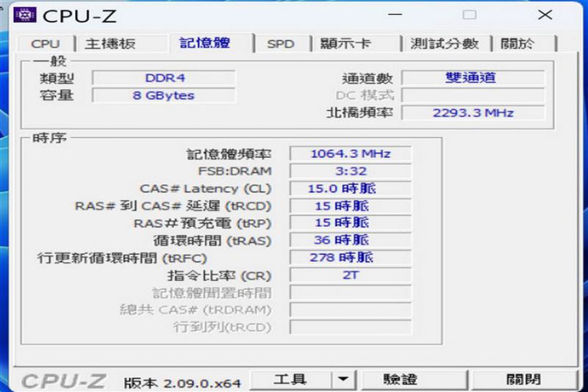Viewport: 588px width, 392px height.
Task: Click the 工具 button
Action: 290,380
